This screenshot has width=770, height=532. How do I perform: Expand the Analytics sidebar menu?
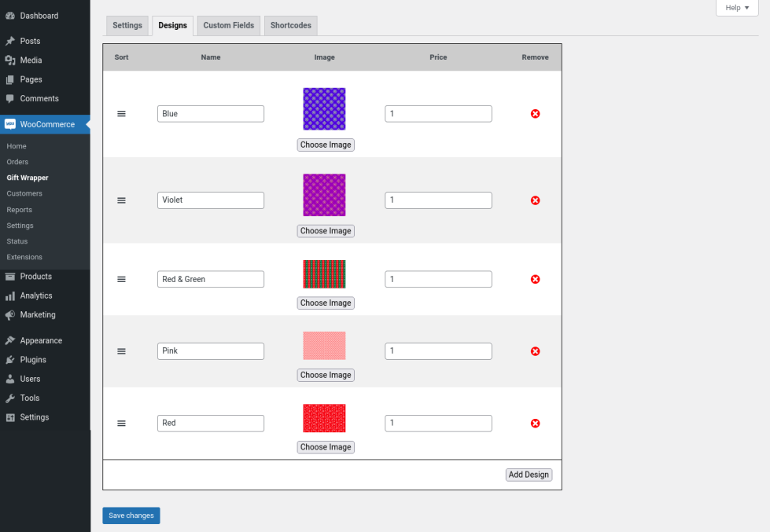(36, 295)
